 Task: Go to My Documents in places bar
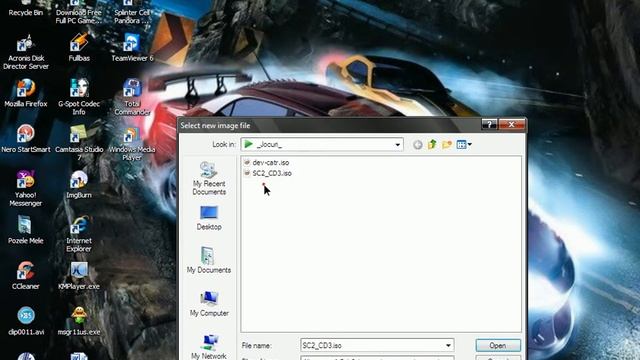[209, 260]
